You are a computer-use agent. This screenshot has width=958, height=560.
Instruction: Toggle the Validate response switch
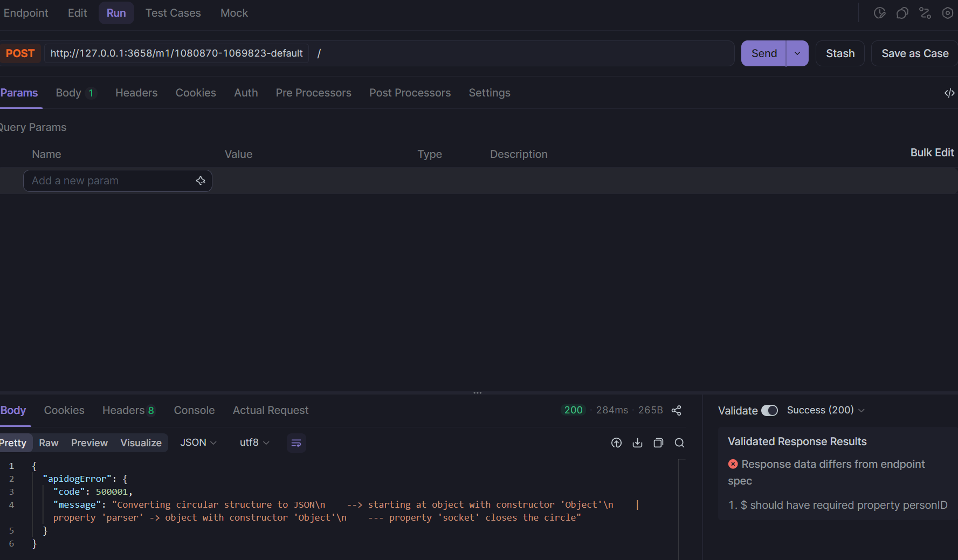(769, 411)
